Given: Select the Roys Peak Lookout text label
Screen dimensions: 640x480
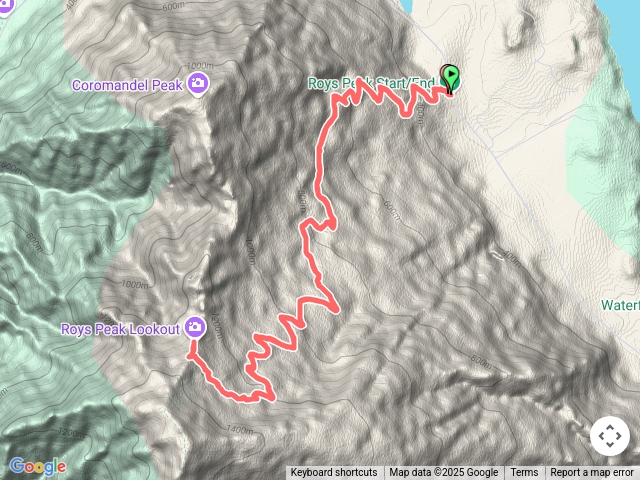Looking at the screenshot, I should (x=120, y=329).
